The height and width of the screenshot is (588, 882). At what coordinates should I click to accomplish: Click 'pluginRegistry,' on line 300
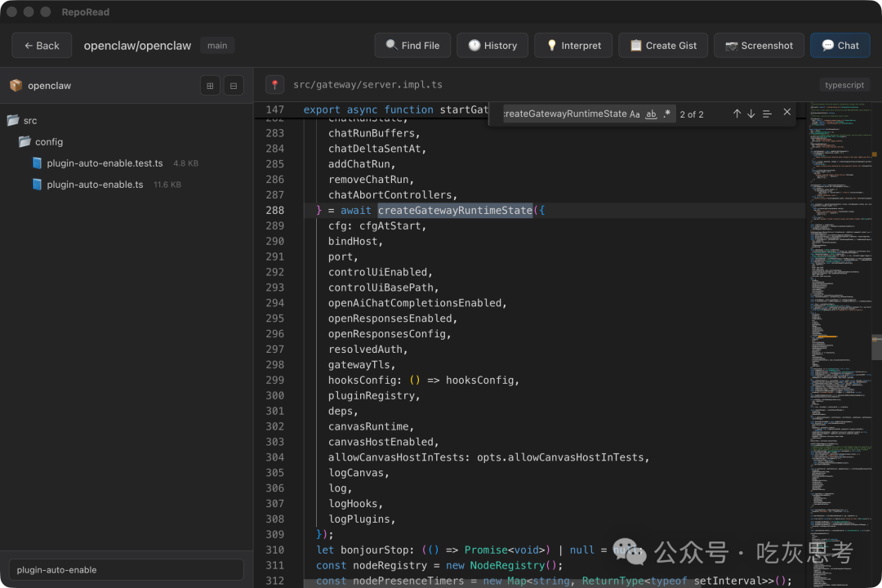point(374,395)
